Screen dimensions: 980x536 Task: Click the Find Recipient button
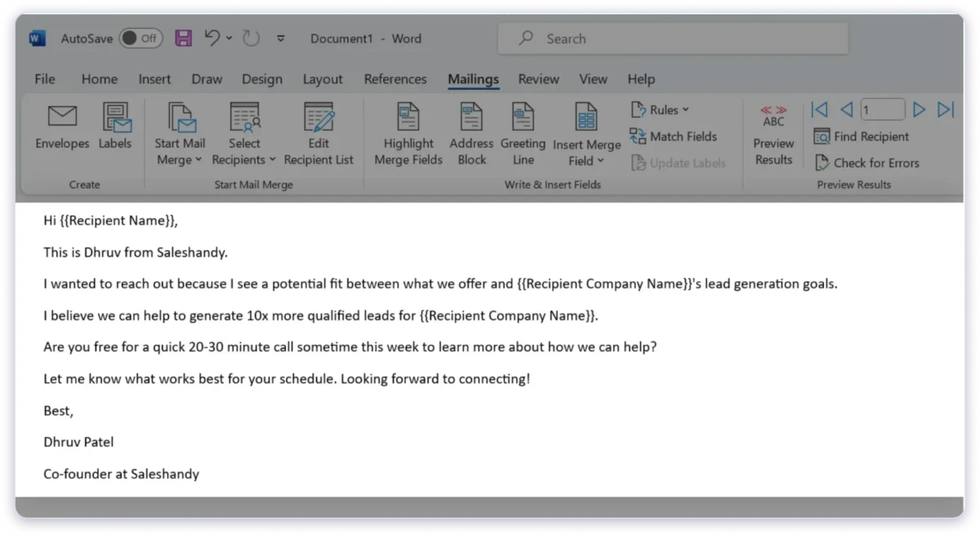click(x=862, y=136)
